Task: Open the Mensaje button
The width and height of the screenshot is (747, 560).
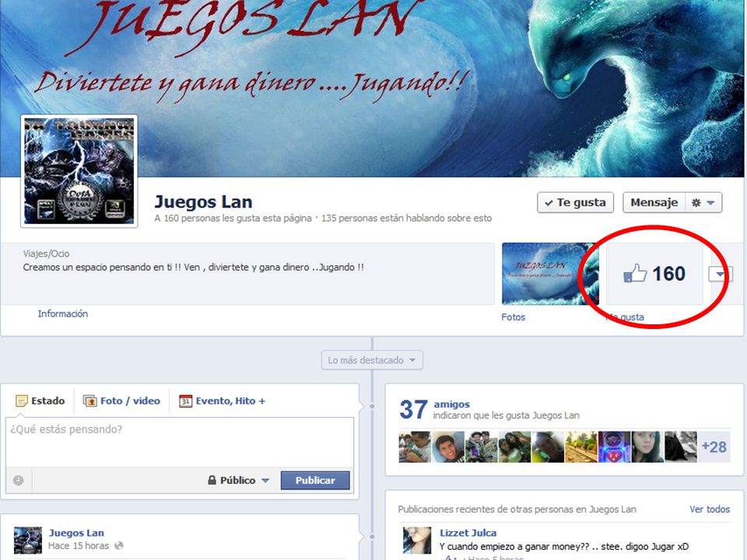Action: point(654,202)
